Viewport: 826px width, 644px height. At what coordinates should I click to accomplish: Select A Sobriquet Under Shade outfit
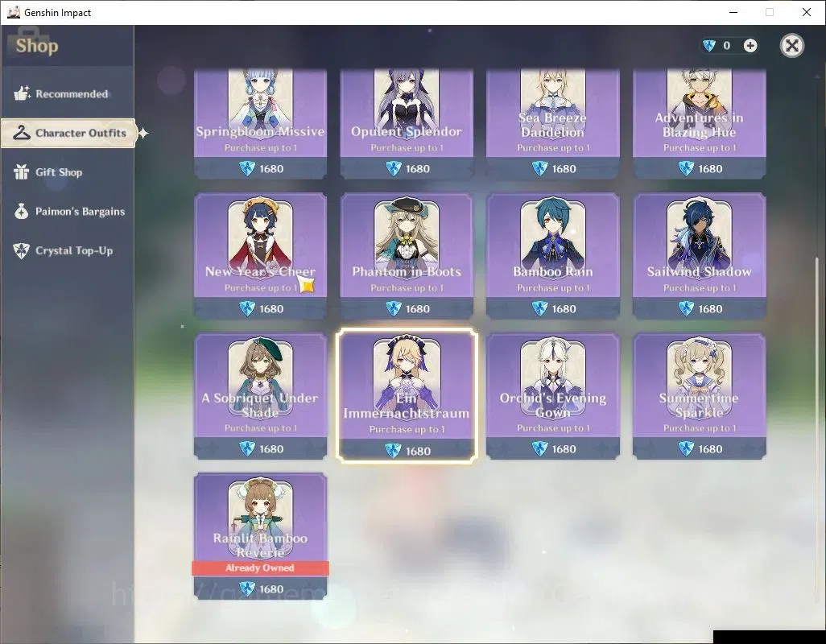pos(260,396)
